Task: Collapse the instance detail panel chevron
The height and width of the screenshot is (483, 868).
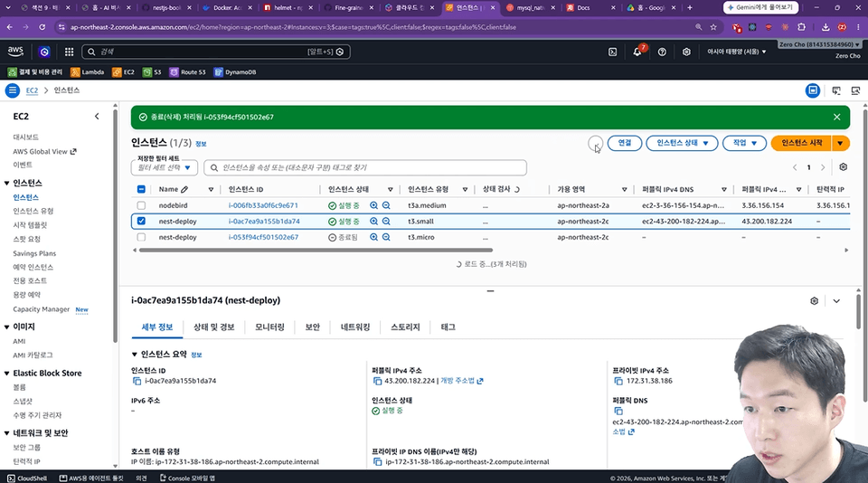Action: point(836,301)
